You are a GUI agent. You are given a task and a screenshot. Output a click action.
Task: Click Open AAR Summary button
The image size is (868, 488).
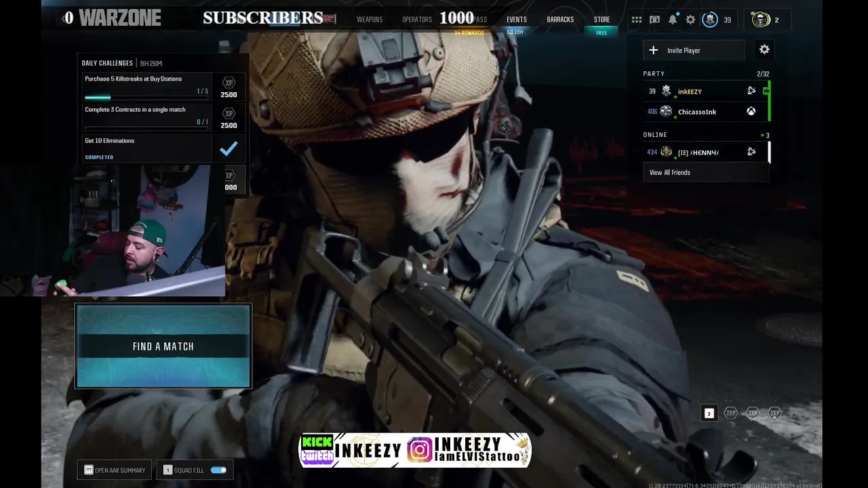114,470
